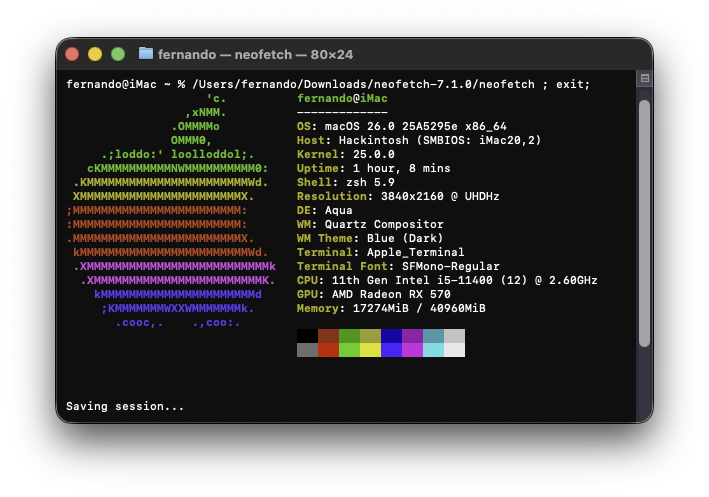Image resolution: width=709 pixels, height=497 pixels.
Task: Click the folder proxy icon in title bar
Action: pos(146,53)
